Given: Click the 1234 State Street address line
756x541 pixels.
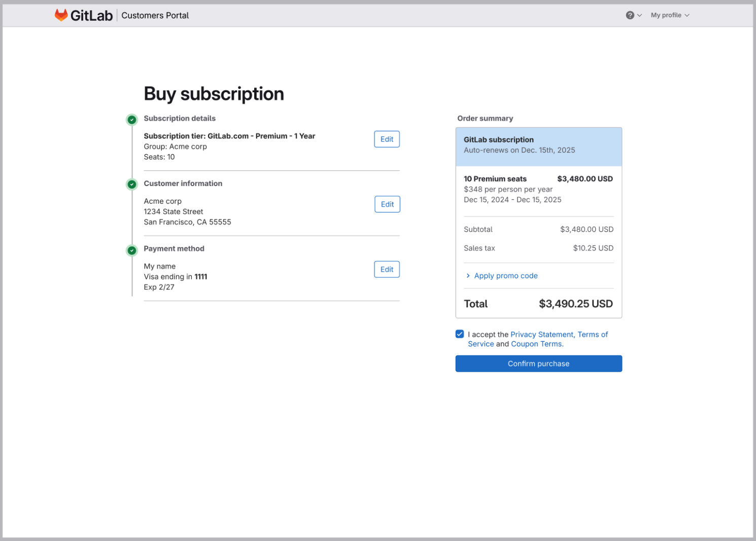Looking at the screenshot, I should click(x=174, y=212).
